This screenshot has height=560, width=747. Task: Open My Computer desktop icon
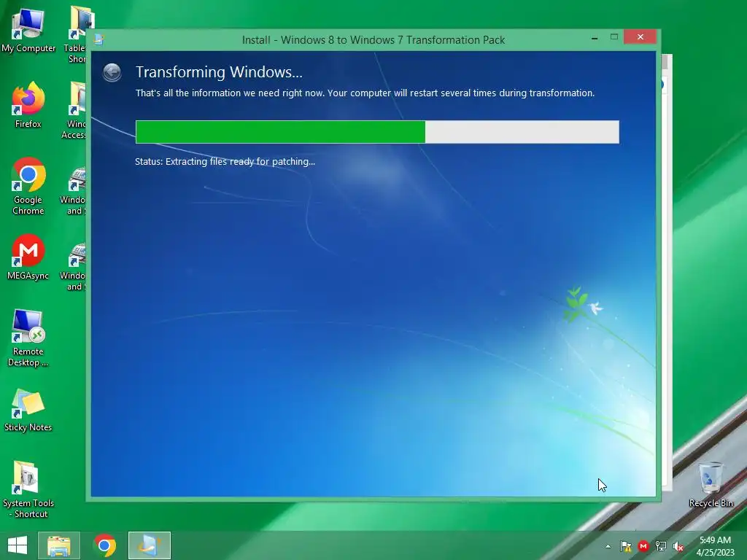coord(28,30)
